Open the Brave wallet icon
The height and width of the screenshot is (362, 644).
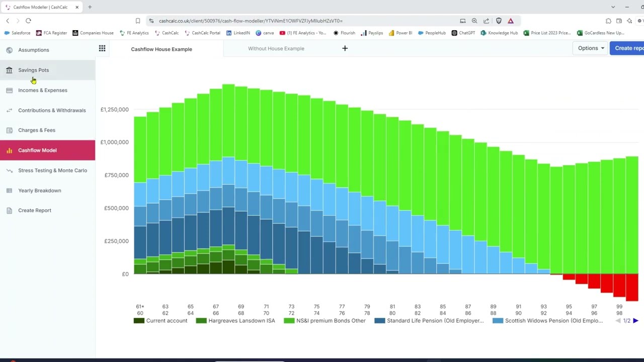tap(619, 21)
